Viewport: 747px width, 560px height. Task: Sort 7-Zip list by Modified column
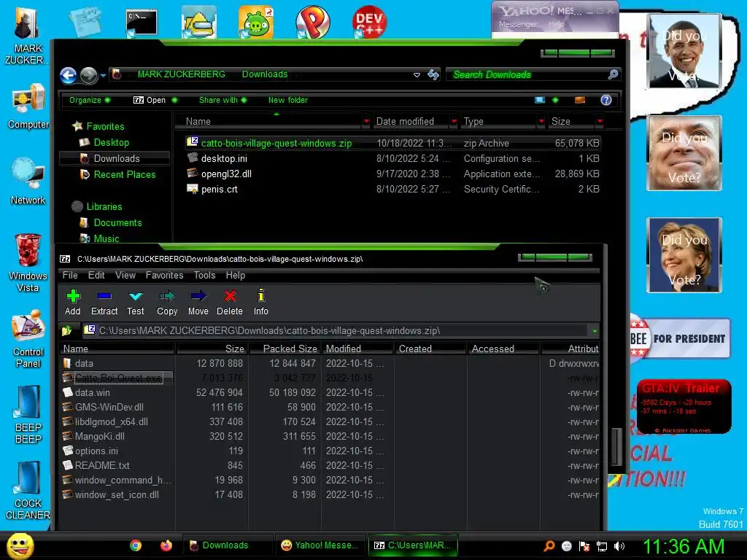tap(357, 349)
